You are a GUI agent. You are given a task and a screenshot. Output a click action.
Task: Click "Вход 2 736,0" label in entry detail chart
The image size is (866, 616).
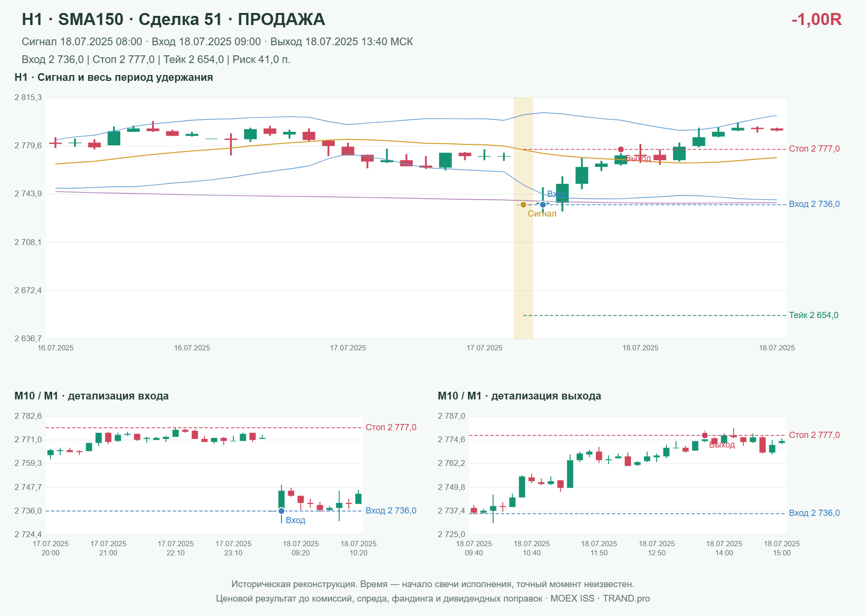(391, 511)
